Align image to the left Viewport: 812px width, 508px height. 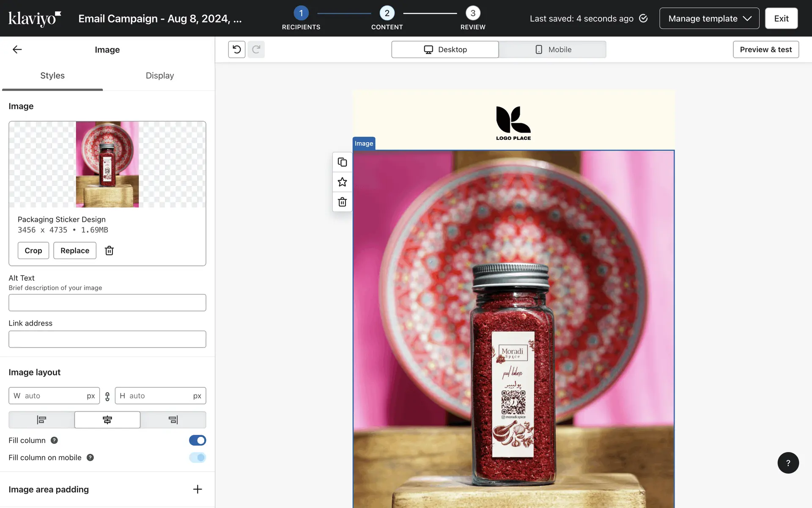pyautogui.click(x=41, y=420)
